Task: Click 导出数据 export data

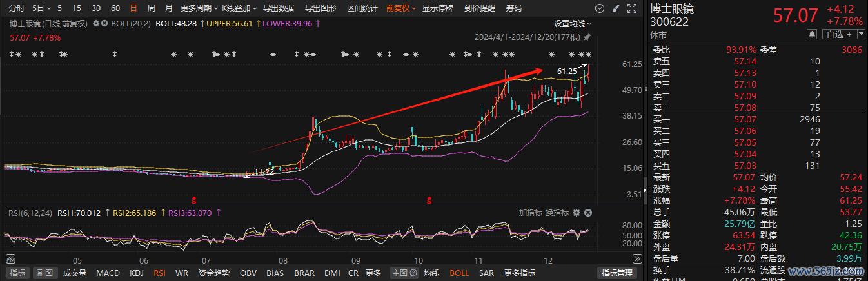Action: pyautogui.click(x=279, y=8)
